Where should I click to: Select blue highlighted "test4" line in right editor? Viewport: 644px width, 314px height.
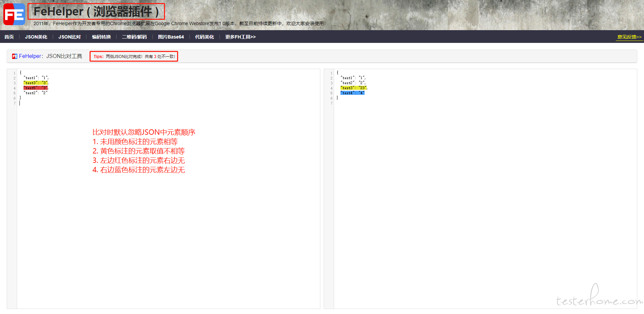click(352, 93)
